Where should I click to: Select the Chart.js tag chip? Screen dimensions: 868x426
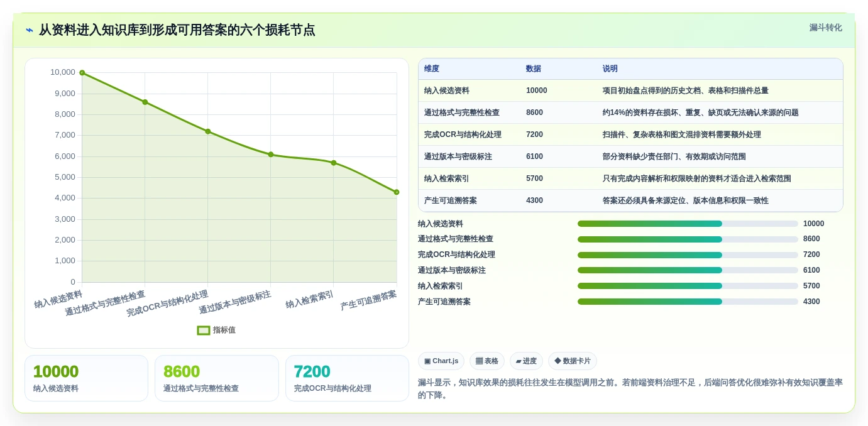[441, 361]
